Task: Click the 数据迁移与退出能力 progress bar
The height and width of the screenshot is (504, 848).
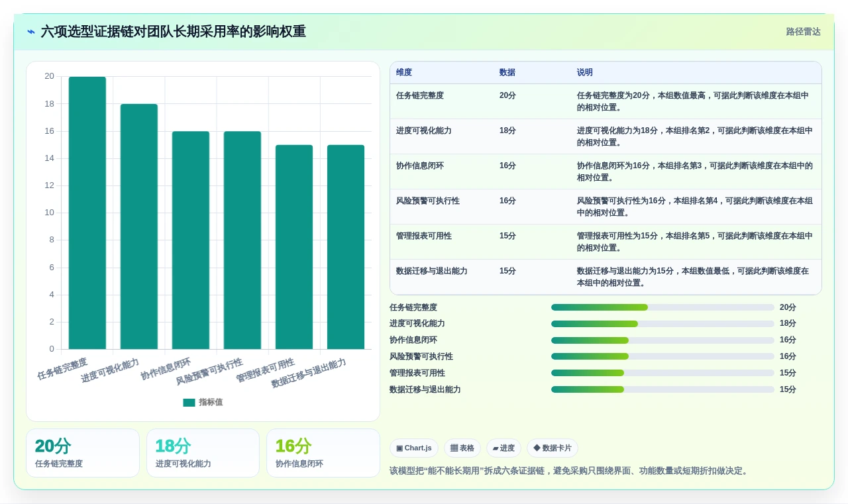Action: [662, 389]
